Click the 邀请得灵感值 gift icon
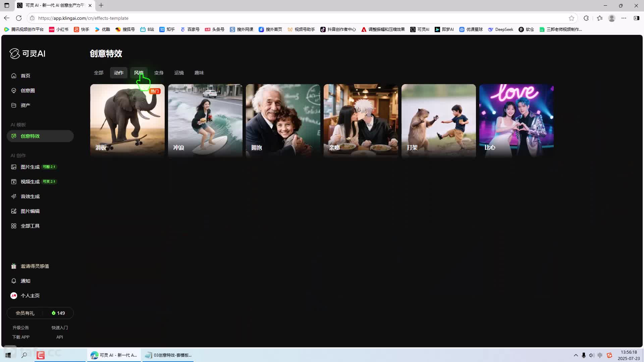 click(14, 266)
